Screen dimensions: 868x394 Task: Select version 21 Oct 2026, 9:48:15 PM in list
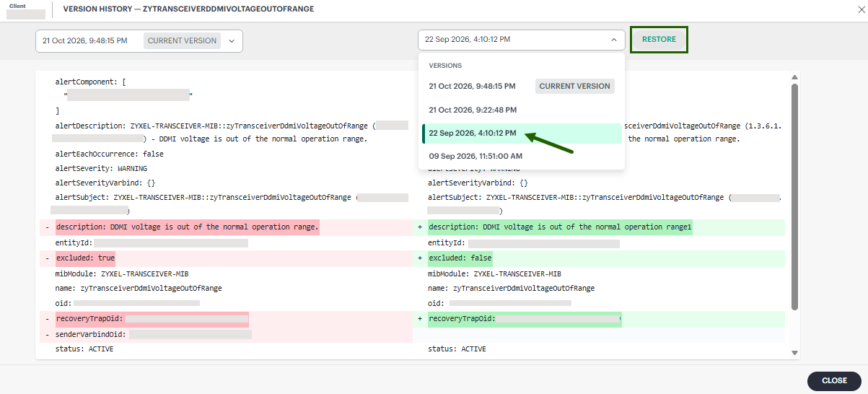point(521,86)
